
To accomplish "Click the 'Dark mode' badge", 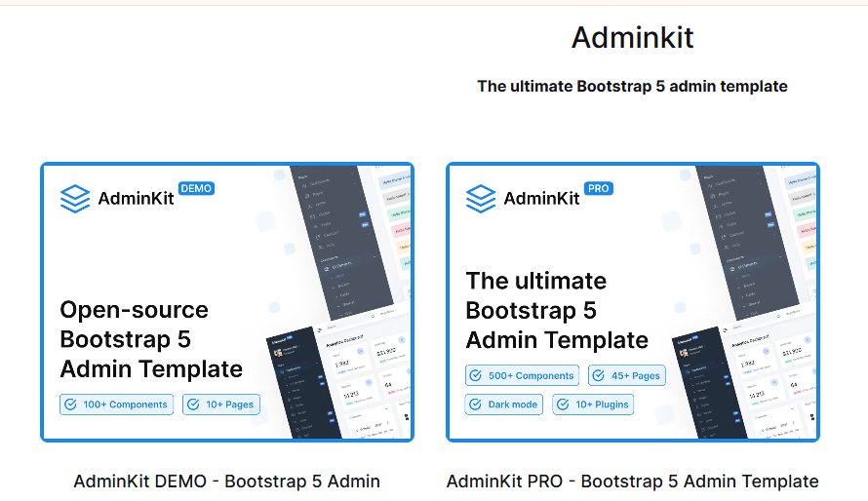I will (x=504, y=405).
